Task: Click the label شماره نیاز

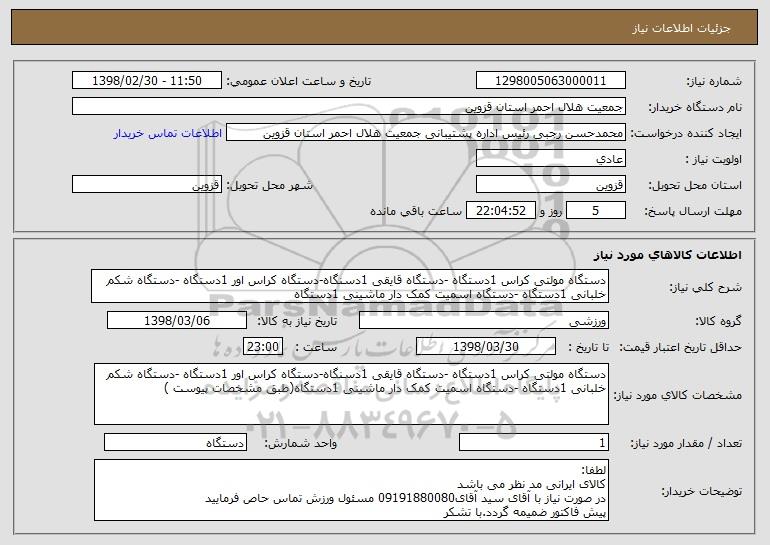Action: click(x=714, y=81)
